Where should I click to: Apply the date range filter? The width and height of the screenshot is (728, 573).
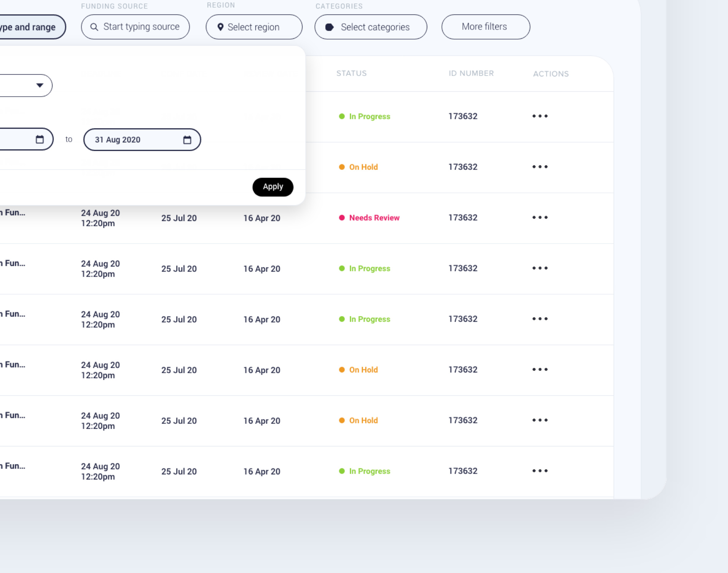click(273, 187)
